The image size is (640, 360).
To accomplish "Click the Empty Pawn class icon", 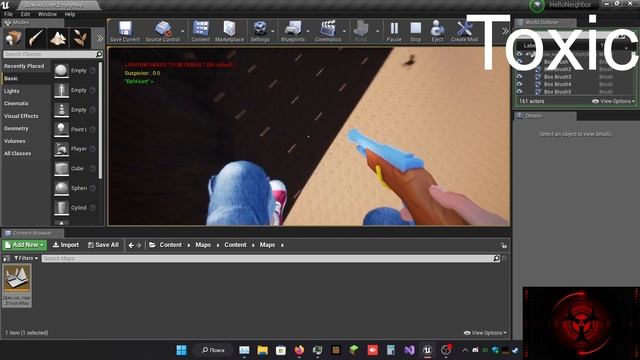I will (61, 110).
